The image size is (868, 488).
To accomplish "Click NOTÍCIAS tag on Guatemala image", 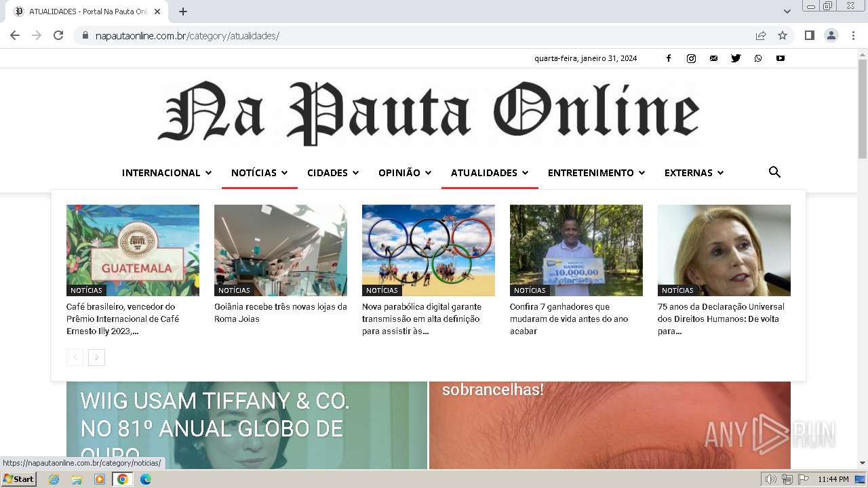I will click(x=86, y=290).
